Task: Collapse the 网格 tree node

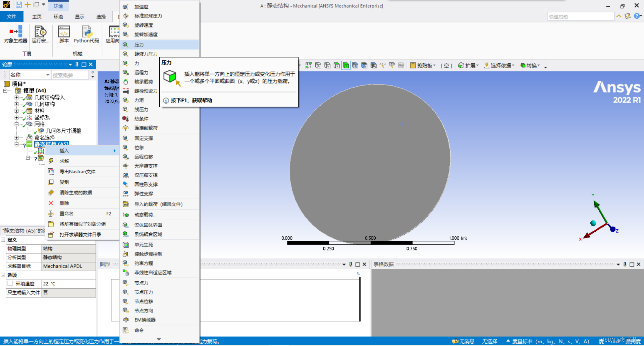Action: coord(16,124)
